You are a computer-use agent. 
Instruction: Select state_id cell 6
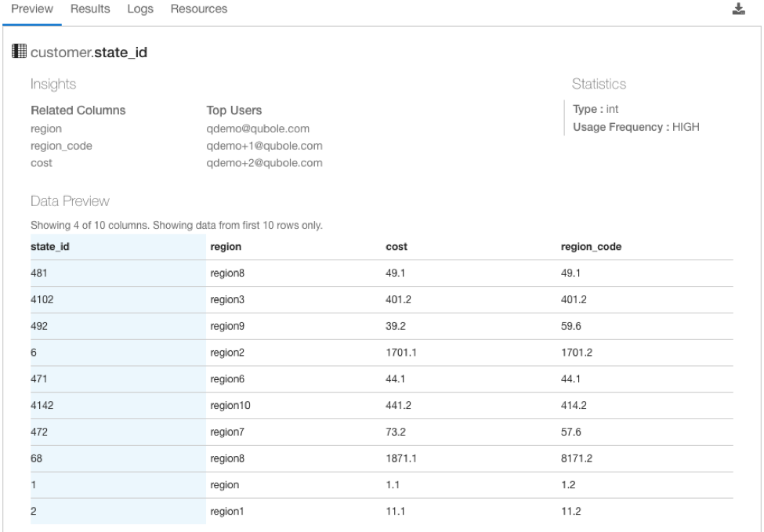(x=34, y=353)
